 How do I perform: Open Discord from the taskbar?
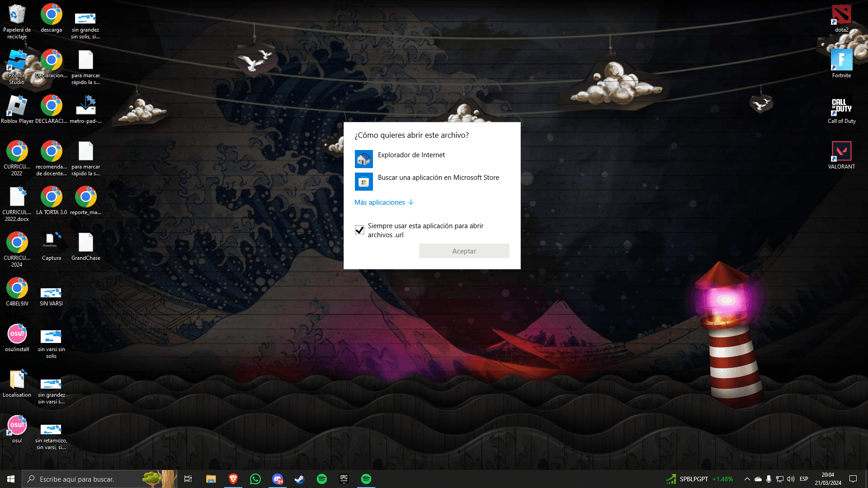pos(278,479)
